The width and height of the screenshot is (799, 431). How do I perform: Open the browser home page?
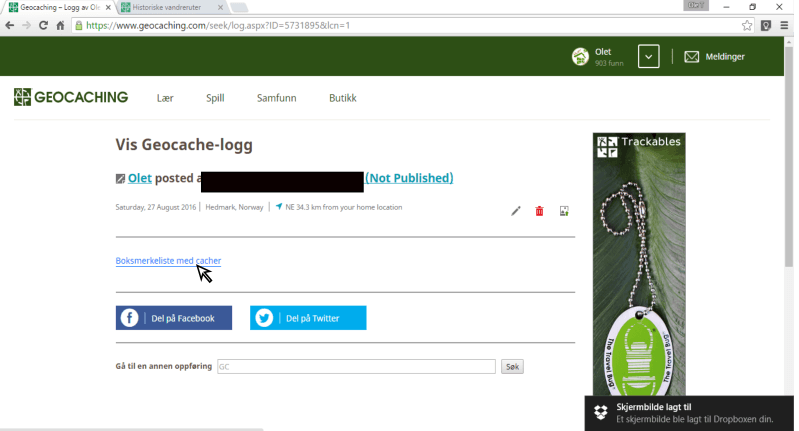(x=60, y=25)
